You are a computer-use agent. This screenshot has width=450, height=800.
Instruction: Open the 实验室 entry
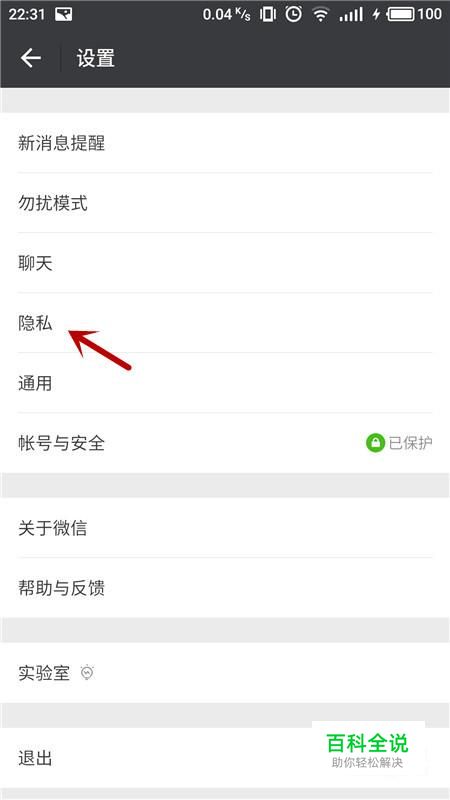coord(225,672)
